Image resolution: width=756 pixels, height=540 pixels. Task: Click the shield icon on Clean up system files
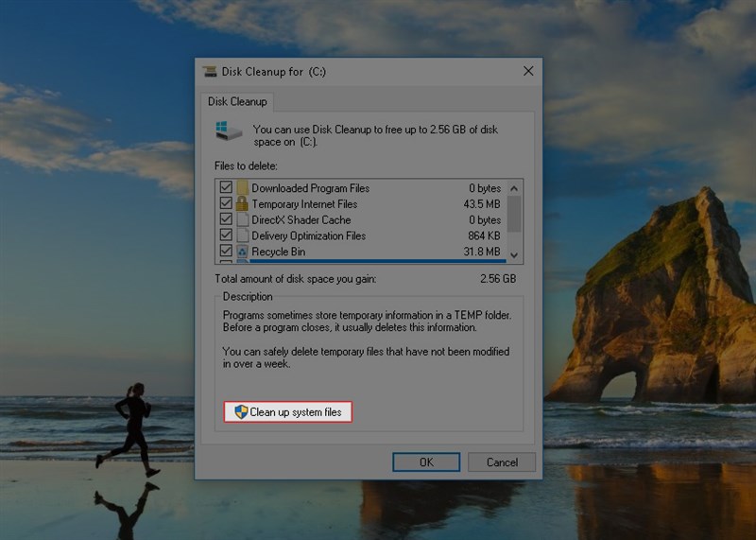pos(241,411)
